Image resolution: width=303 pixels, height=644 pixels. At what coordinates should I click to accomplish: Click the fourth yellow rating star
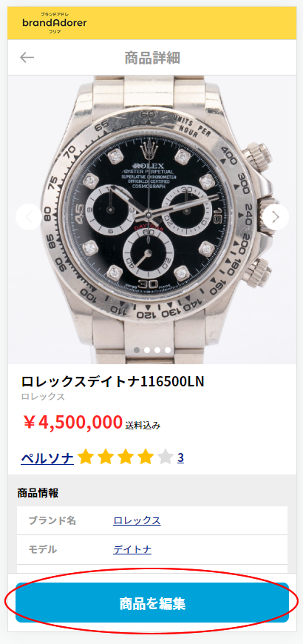pos(146,457)
